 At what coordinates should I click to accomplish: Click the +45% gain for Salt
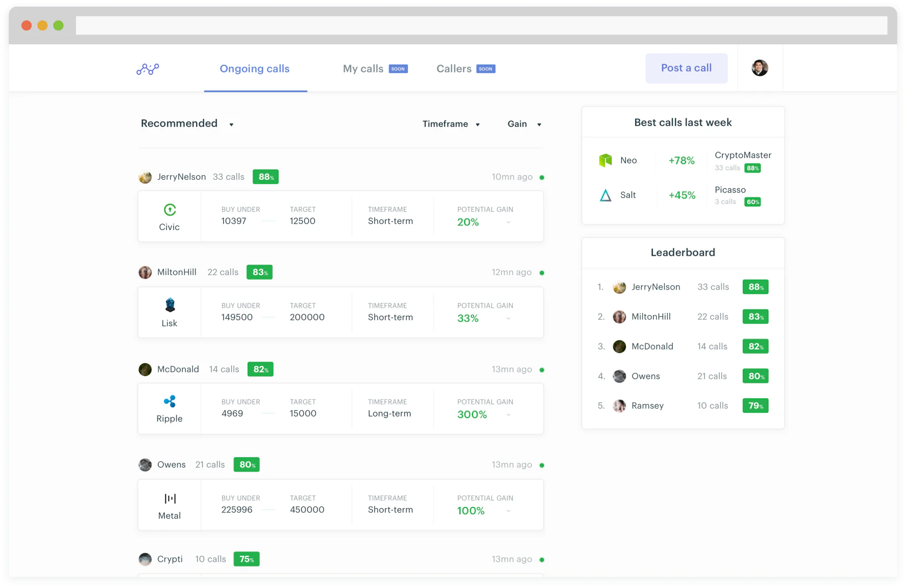(x=682, y=195)
